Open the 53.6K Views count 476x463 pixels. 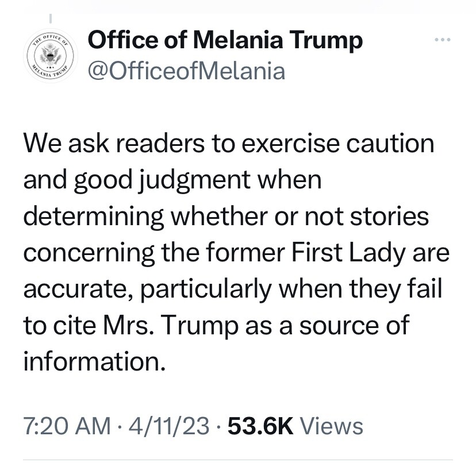point(295,426)
